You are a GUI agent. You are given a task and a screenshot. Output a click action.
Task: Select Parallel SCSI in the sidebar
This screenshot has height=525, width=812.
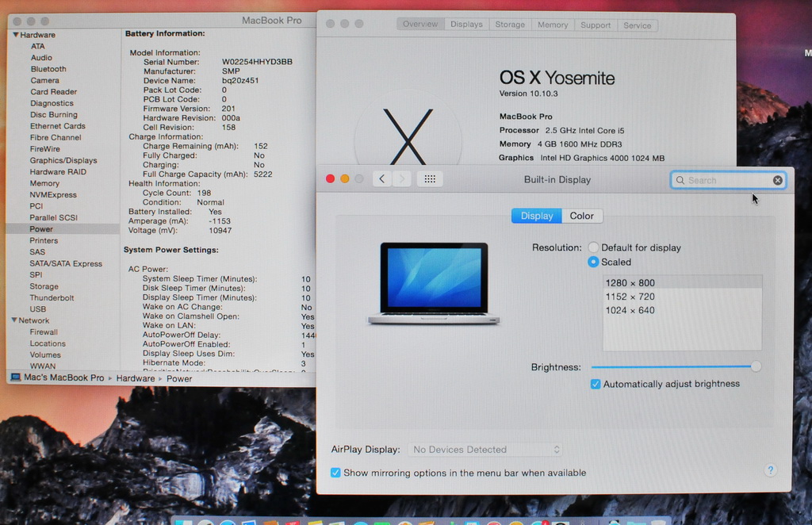[53, 217]
